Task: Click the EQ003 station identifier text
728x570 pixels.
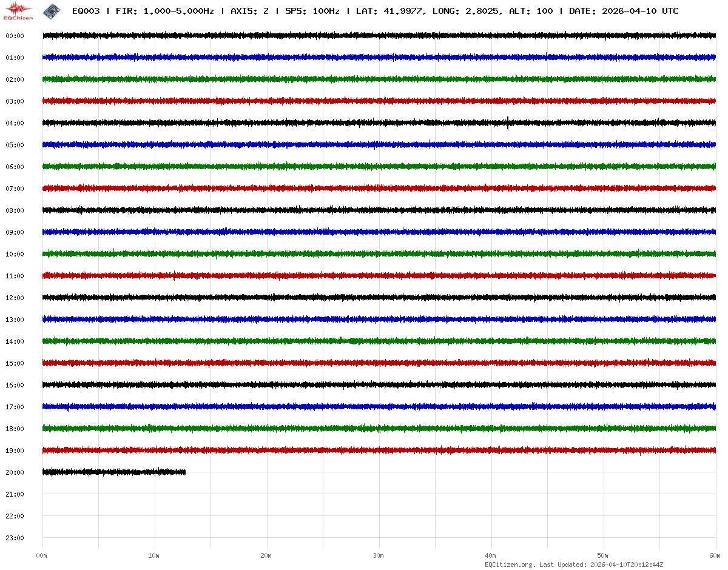Action: (x=85, y=12)
